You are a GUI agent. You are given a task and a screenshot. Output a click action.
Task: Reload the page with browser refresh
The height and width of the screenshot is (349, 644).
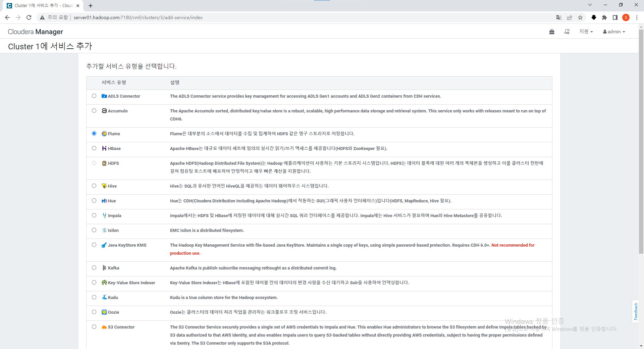(29, 17)
